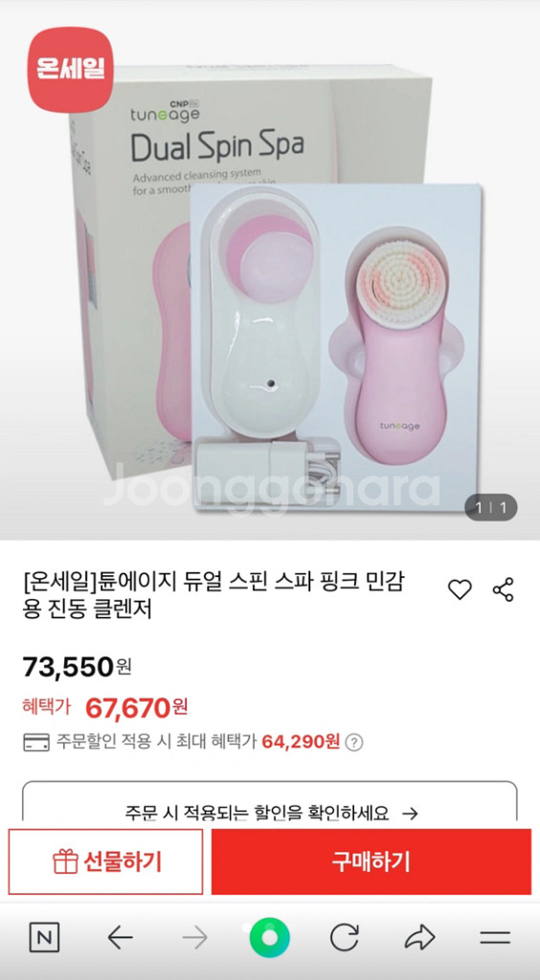Tap the product image thumbnail

click(x=270, y=270)
